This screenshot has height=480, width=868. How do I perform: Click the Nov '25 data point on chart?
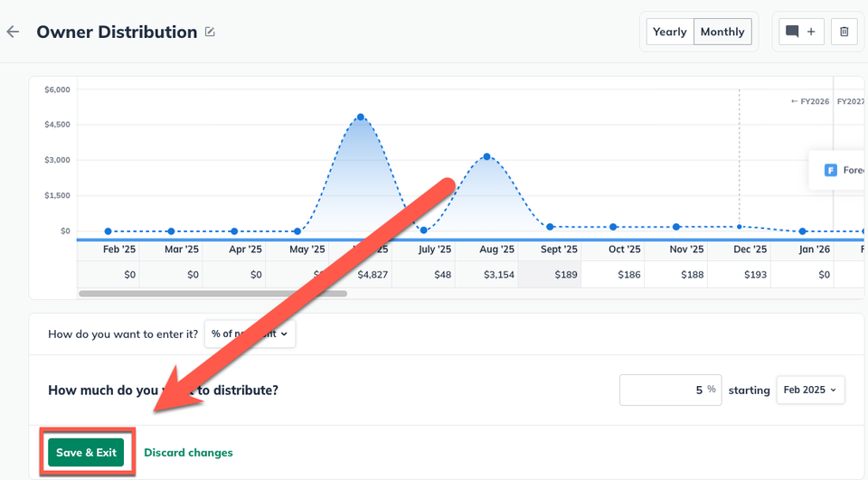[676, 227]
